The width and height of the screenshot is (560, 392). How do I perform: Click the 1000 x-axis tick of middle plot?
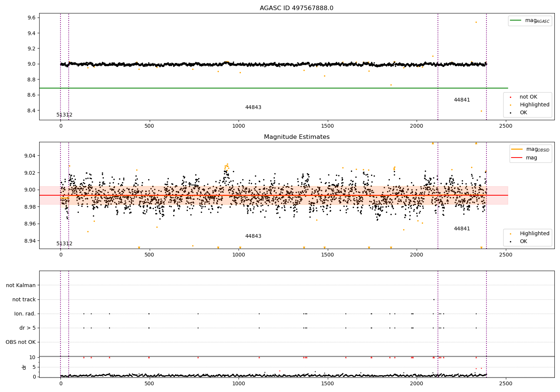tap(239, 255)
